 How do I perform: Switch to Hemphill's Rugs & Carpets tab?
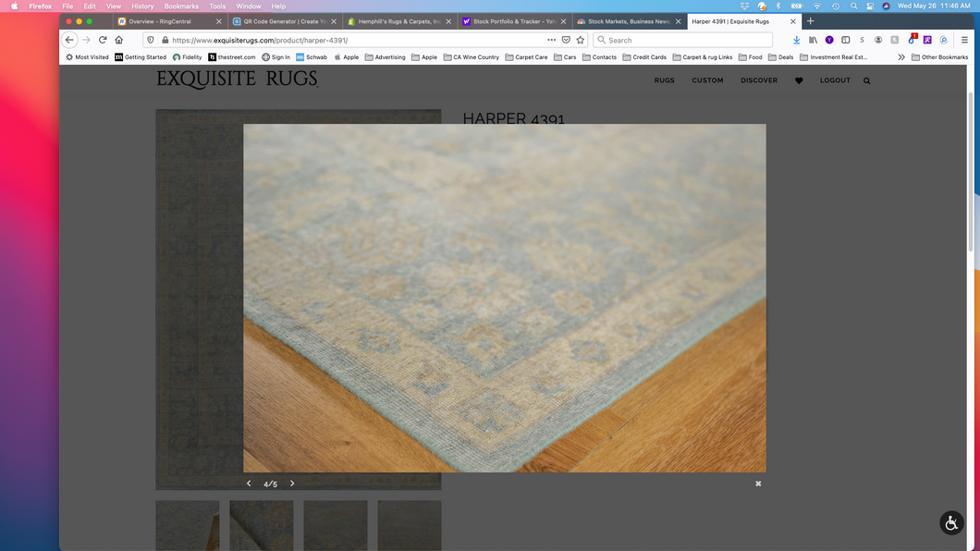click(398, 21)
